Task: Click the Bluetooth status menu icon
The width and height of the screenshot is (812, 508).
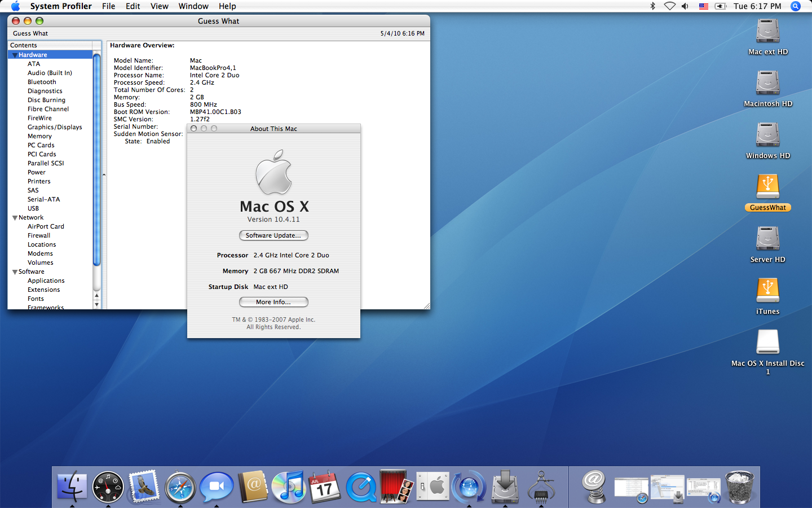Action: click(652, 6)
